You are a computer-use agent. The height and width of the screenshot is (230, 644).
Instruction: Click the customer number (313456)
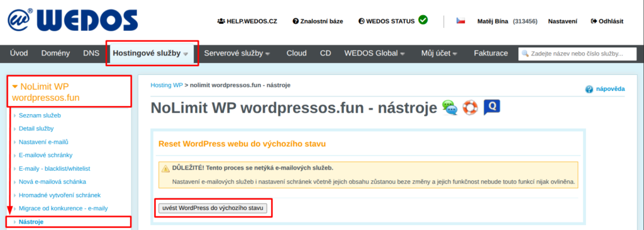click(525, 21)
